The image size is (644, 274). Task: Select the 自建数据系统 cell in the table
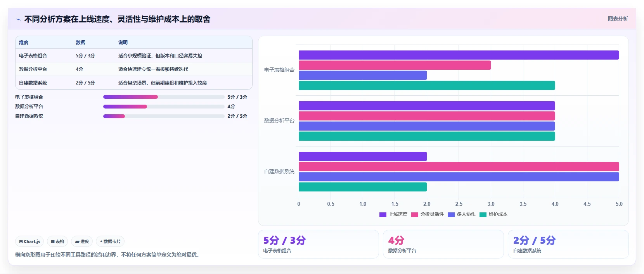pos(33,83)
